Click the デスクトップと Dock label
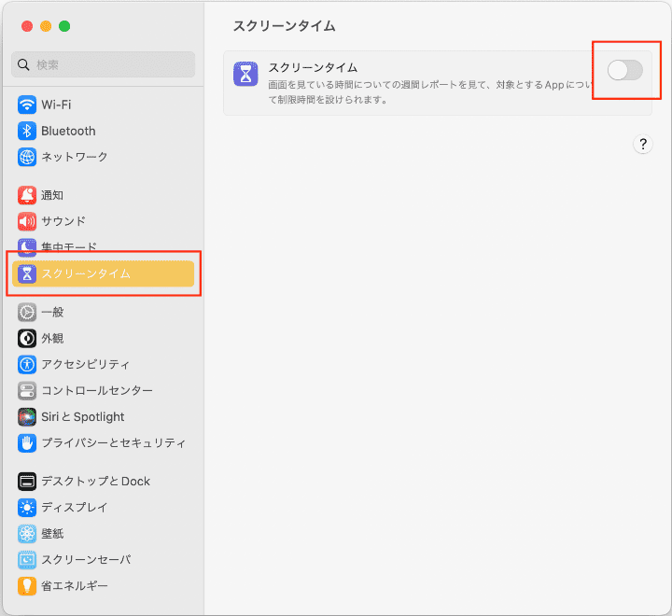The image size is (672, 616). pos(95,482)
